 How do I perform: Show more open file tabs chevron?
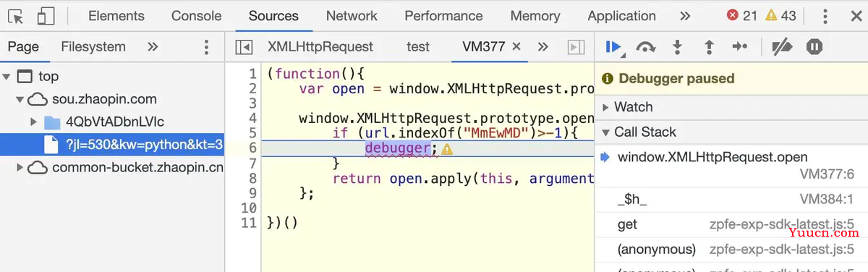(543, 47)
